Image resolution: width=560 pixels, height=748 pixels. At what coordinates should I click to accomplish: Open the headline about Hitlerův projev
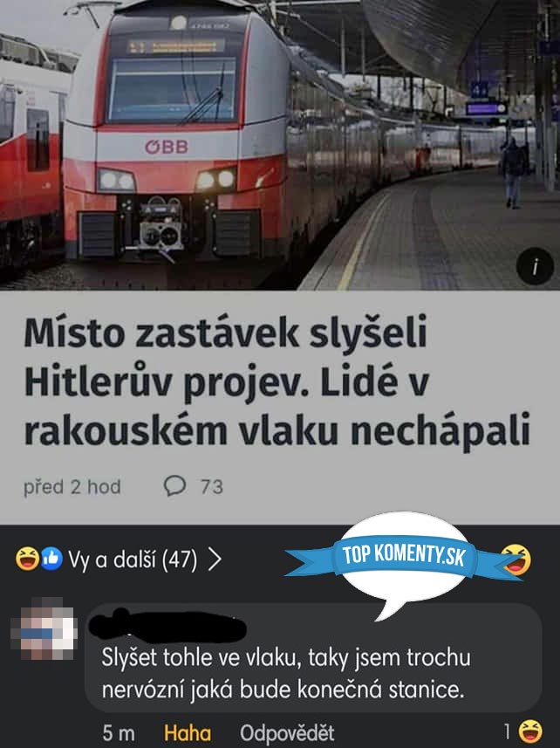[277, 382]
